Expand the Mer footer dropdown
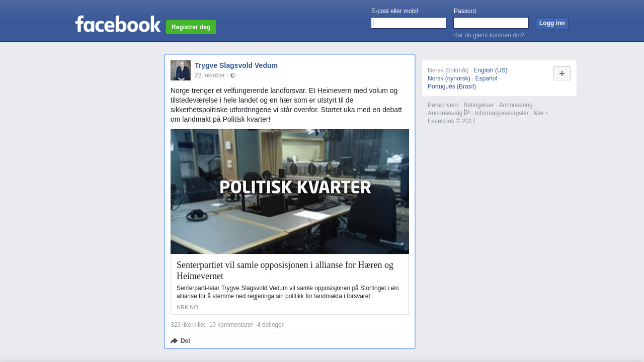The width and height of the screenshot is (644, 362). pyautogui.click(x=541, y=113)
